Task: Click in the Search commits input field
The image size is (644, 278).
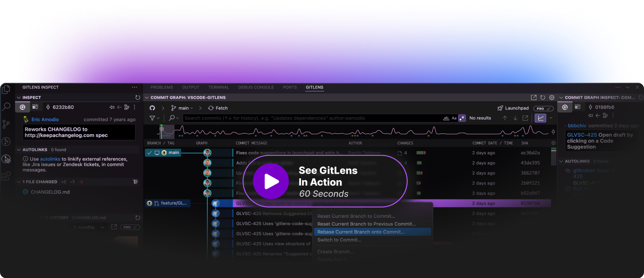Action: coord(309,118)
